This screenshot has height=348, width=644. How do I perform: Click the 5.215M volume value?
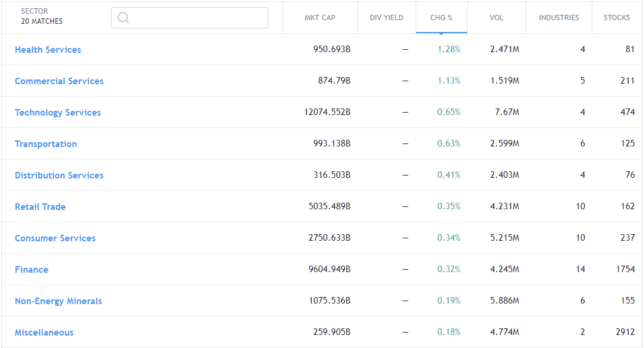(x=505, y=238)
